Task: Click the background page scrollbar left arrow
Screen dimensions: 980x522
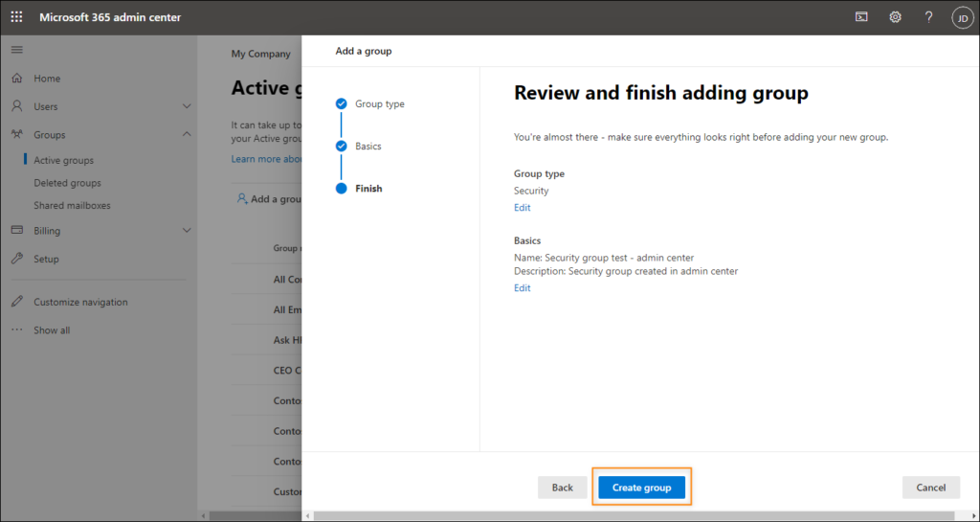Action: (x=202, y=516)
